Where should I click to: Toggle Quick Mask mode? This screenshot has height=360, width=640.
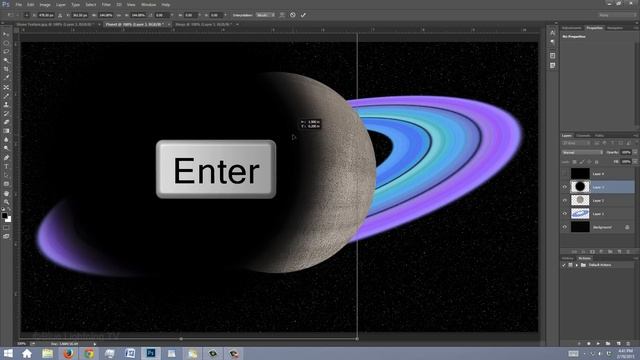(x=6, y=228)
